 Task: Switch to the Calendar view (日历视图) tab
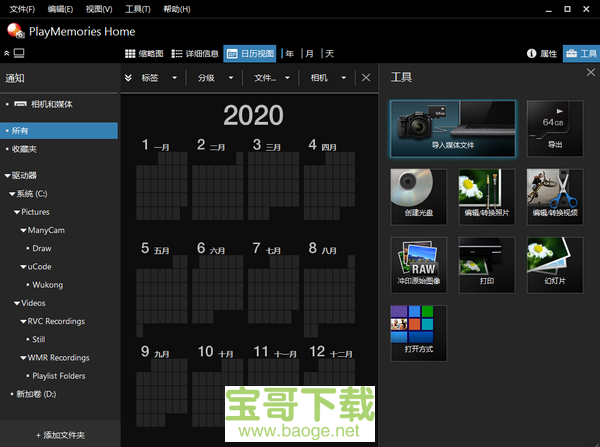pyautogui.click(x=251, y=53)
